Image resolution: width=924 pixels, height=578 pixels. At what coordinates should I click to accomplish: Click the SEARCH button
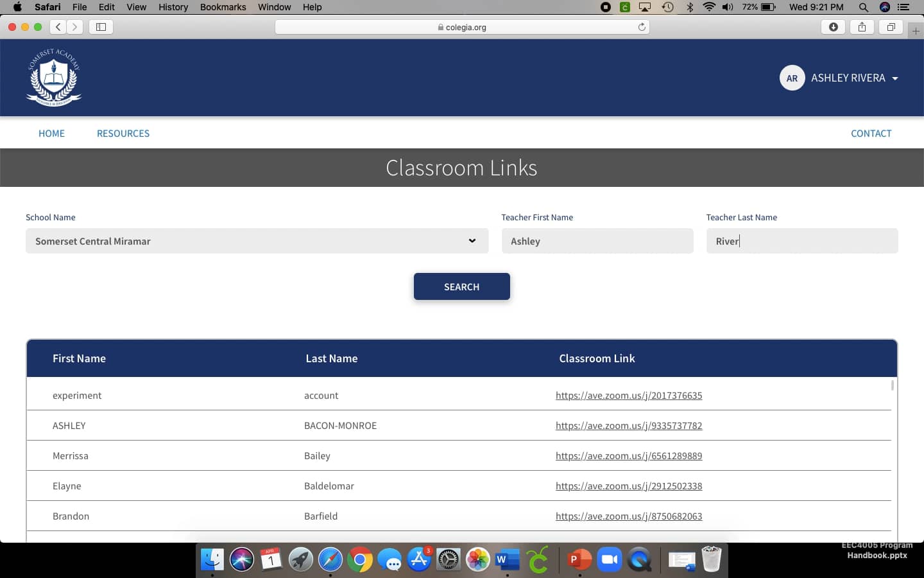click(462, 286)
